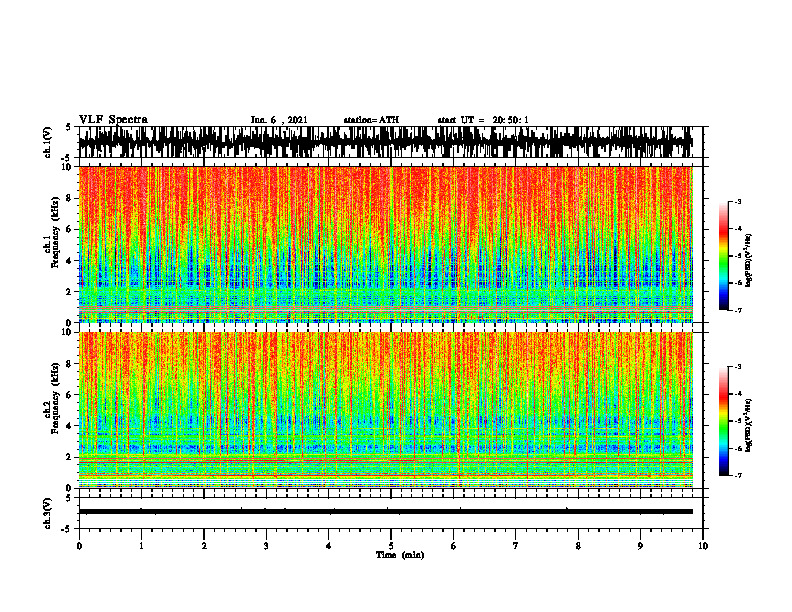Click the "5" tick of the ch.1(V) waveform axis

point(68,127)
